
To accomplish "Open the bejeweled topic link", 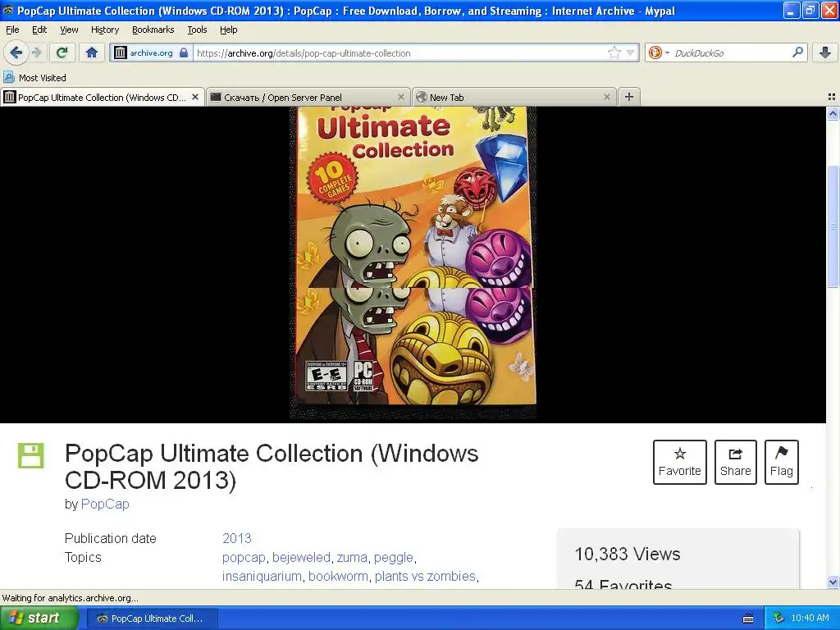I will 301,557.
